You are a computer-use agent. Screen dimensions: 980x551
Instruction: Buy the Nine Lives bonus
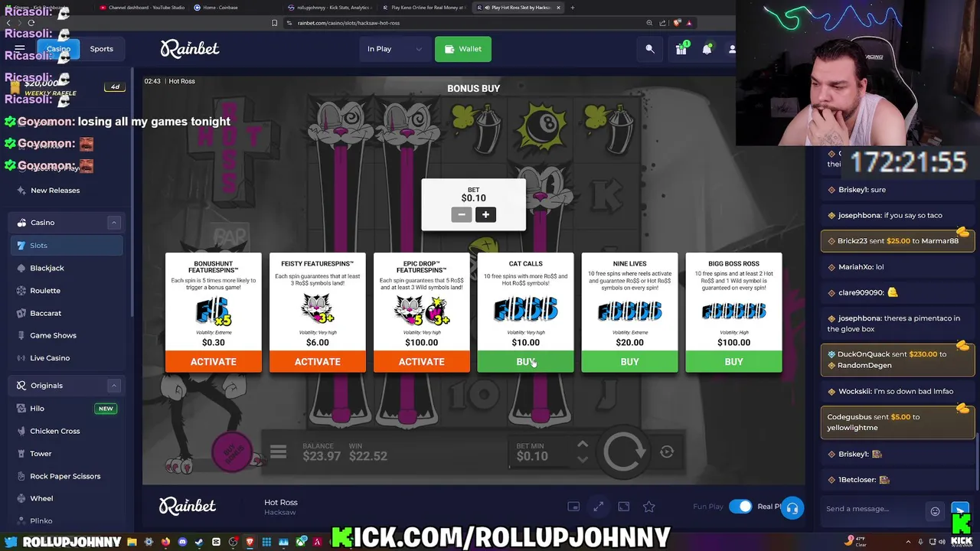click(x=630, y=361)
